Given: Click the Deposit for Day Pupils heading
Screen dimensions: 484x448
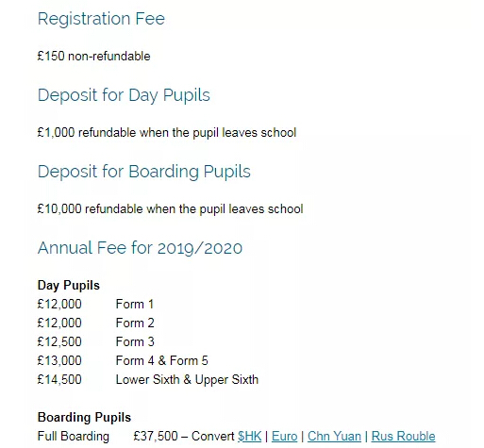Looking at the screenshot, I should coord(124,95).
